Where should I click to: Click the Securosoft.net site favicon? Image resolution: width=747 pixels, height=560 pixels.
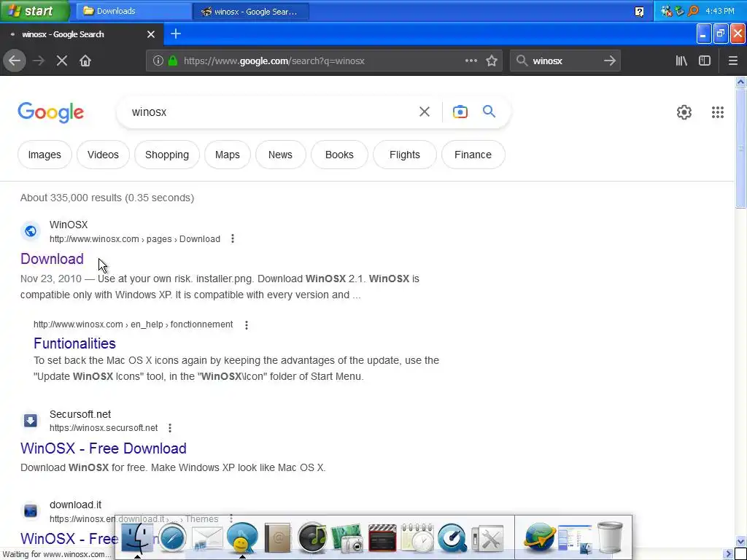[31, 421]
